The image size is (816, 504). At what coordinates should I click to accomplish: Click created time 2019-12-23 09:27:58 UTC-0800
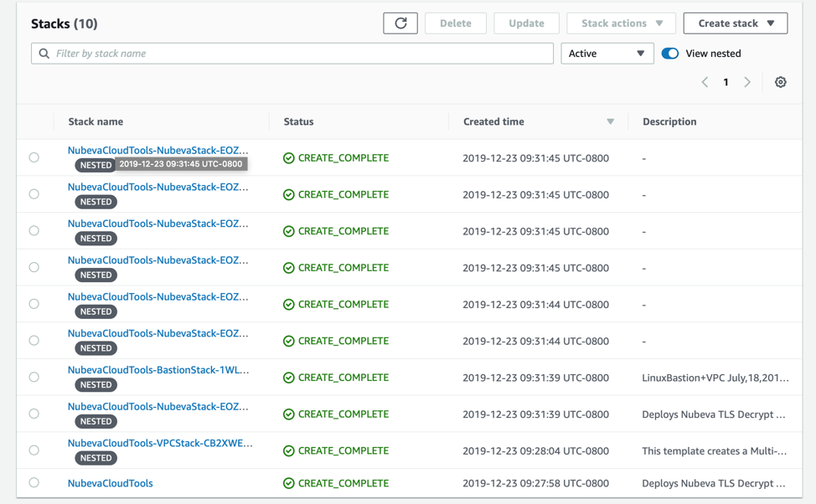point(535,483)
